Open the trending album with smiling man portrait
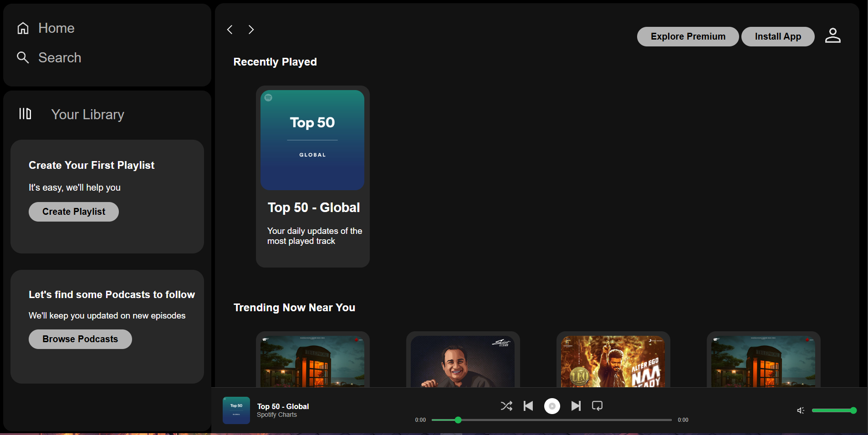 (463, 361)
